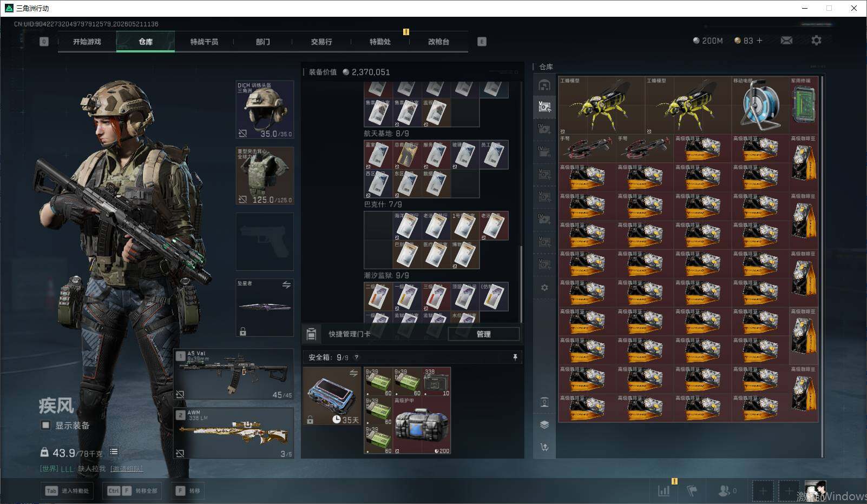Click the 疾风 operator name
867x504 pixels.
56,406
